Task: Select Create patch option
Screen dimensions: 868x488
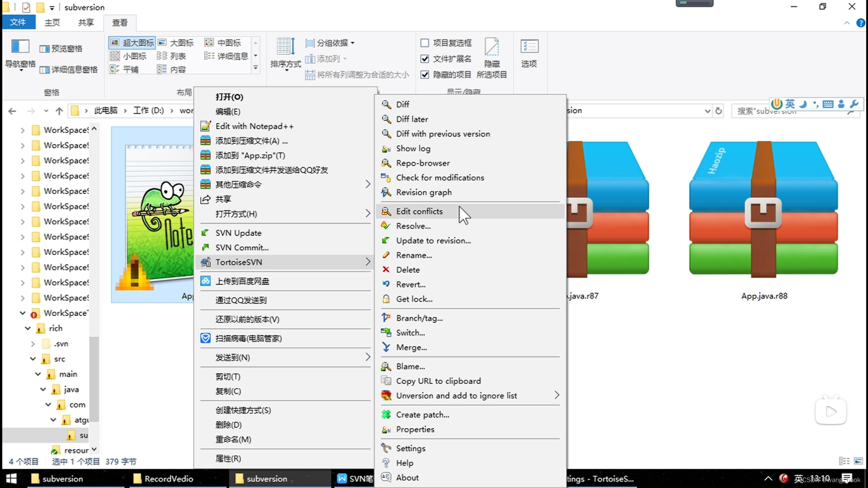Action: pos(422,414)
